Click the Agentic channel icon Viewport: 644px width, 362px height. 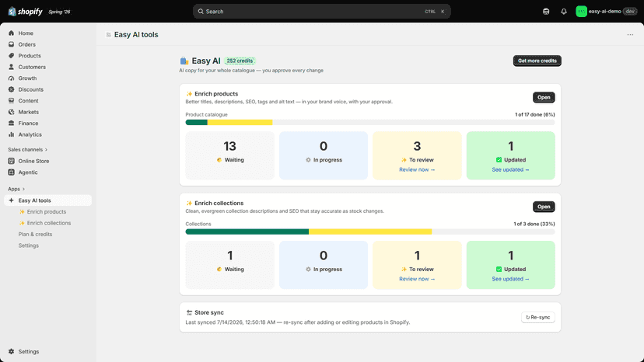point(11,172)
